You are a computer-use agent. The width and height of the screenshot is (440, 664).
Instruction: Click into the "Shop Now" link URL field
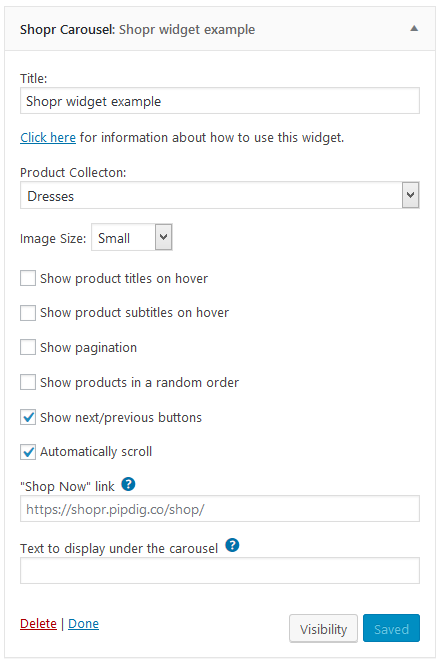point(220,509)
